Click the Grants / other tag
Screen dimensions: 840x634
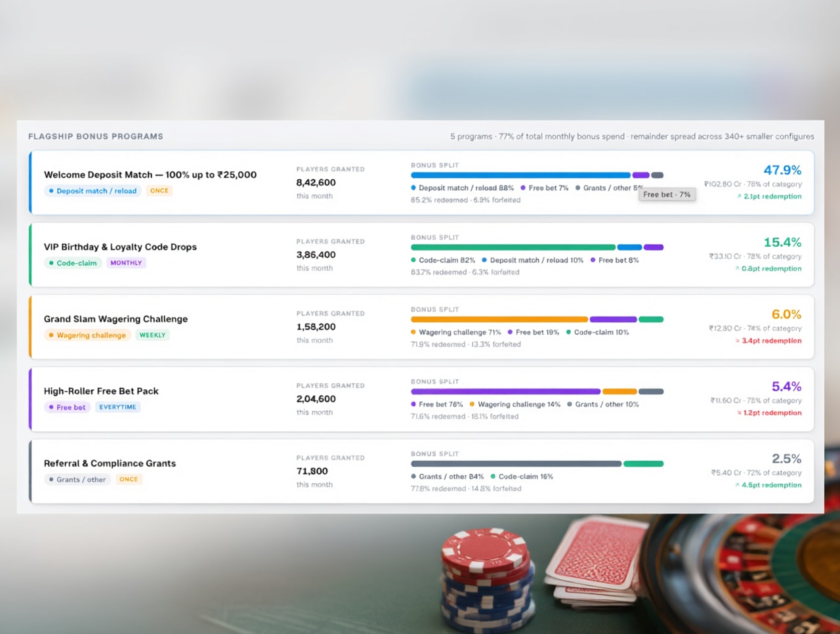click(77, 480)
